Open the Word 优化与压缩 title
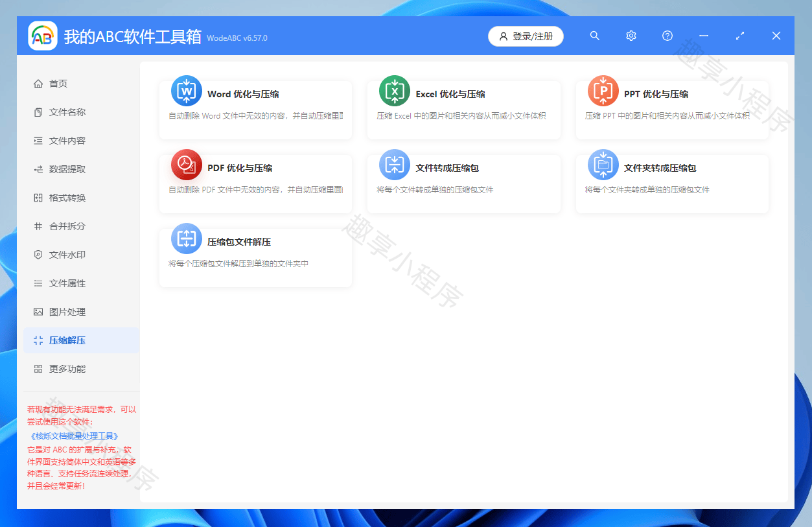 coord(243,94)
